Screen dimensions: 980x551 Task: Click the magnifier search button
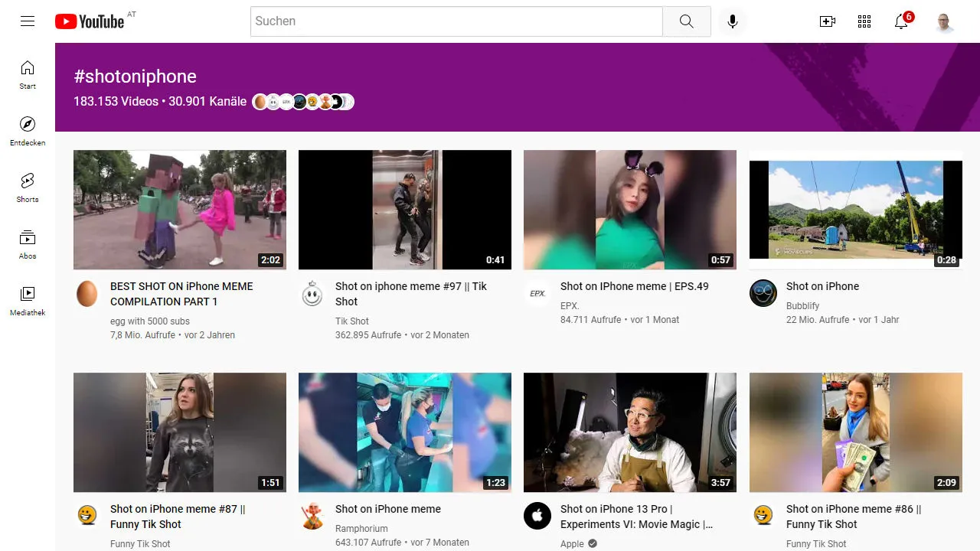pos(687,21)
